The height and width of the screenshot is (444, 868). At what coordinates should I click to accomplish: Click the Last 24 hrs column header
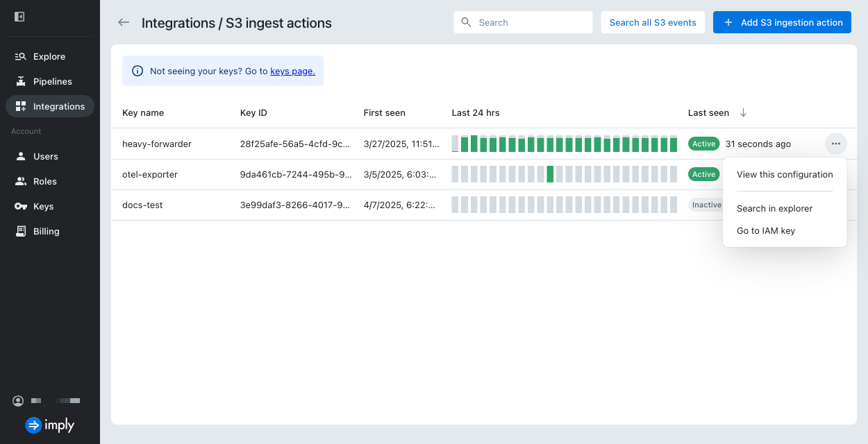pos(476,112)
